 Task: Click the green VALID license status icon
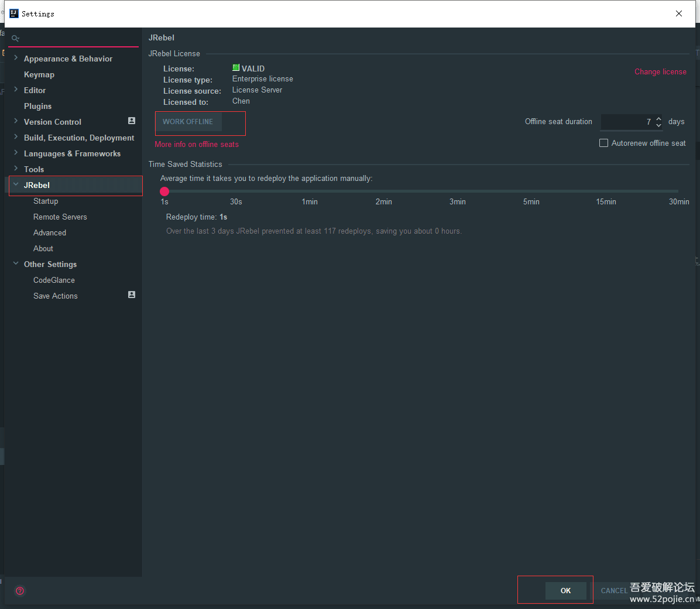point(236,67)
